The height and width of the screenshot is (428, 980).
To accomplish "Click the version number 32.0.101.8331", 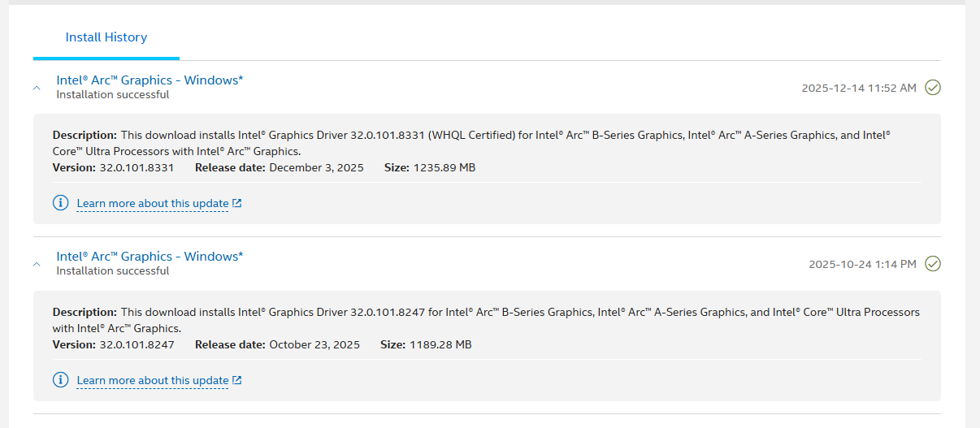I will [x=137, y=167].
